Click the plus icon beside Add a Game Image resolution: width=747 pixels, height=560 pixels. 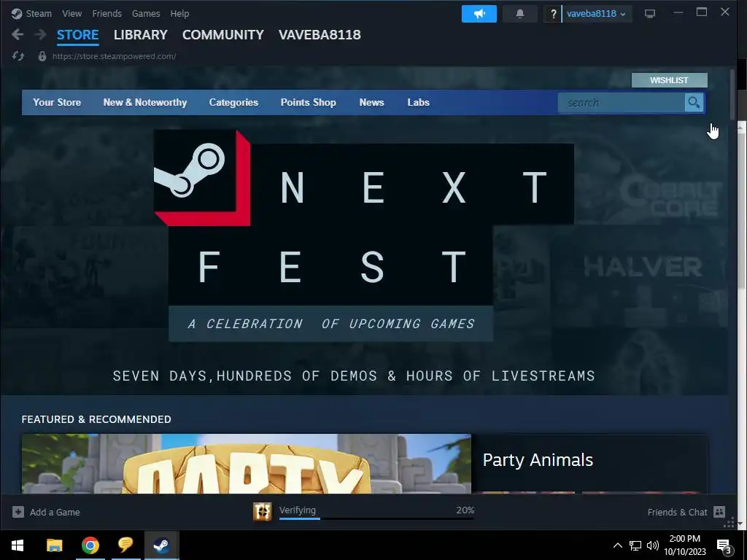(18, 512)
